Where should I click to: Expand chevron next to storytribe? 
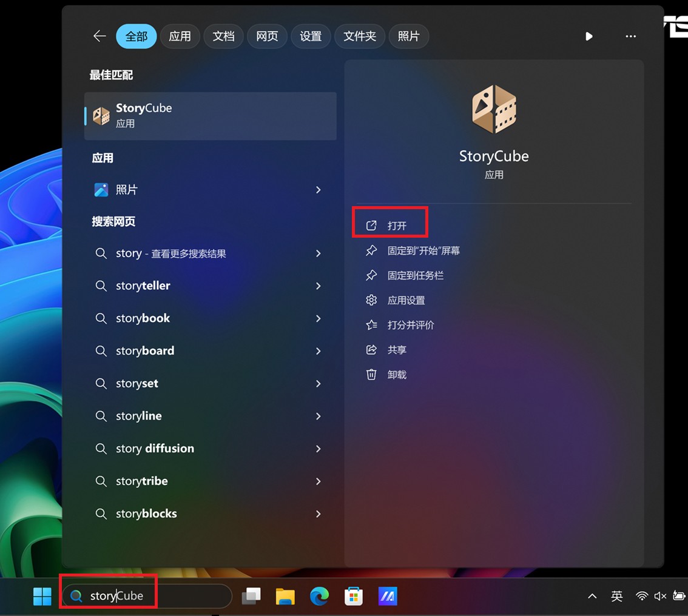point(319,481)
